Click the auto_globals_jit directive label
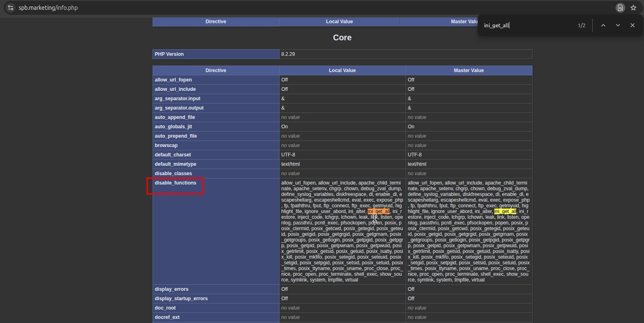Image resolution: width=644 pixels, height=323 pixels. point(173,127)
